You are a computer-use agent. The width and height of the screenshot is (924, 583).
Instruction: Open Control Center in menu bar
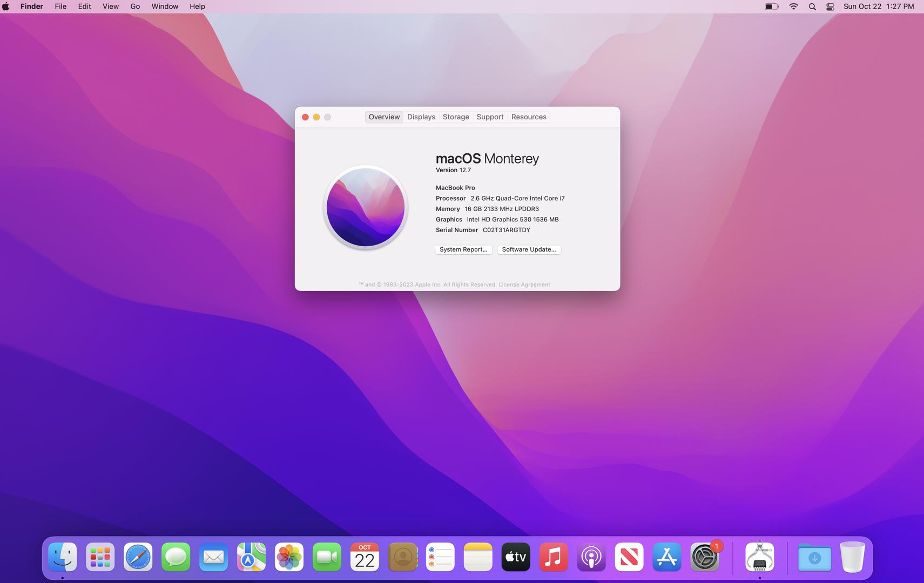click(x=831, y=6)
